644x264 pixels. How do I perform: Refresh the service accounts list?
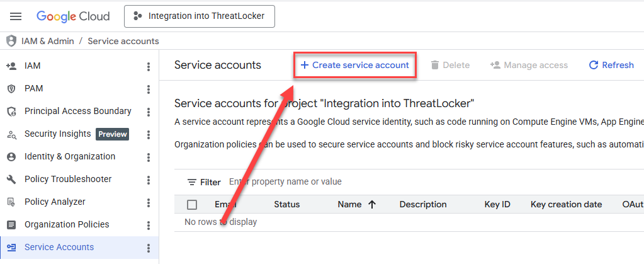pos(611,65)
